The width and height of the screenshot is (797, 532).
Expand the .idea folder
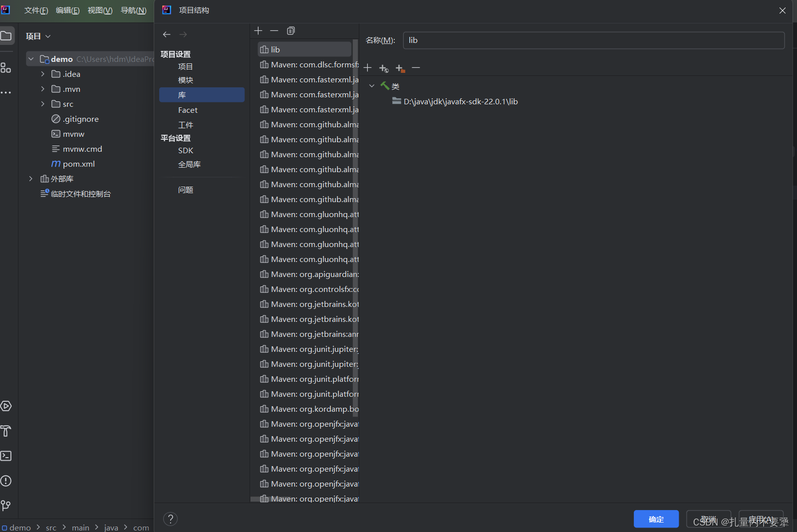click(43, 74)
